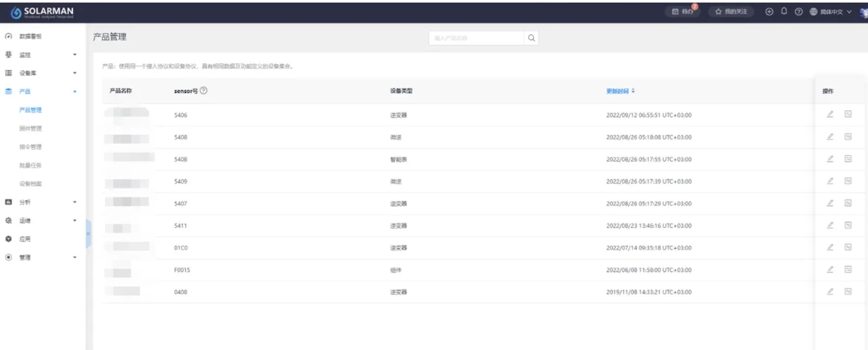Click the timestamp 2022/07/14 09:35:18
Screen dimensions: 868x350
[649, 248]
